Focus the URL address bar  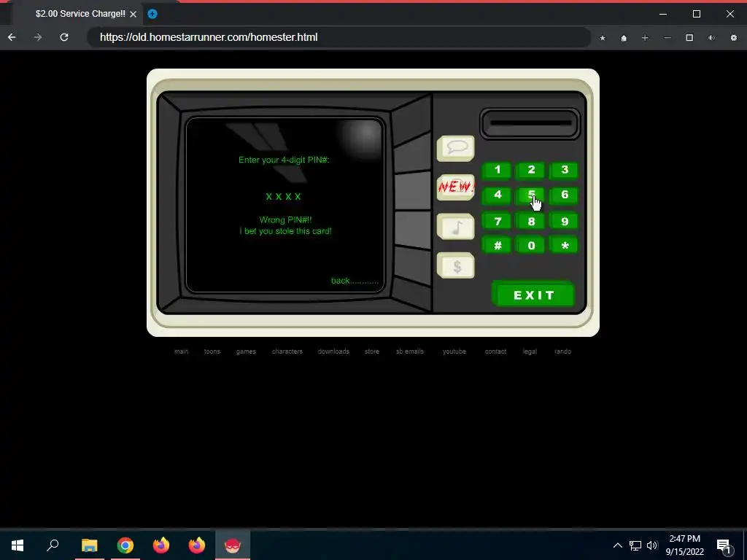[x=338, y=37]
